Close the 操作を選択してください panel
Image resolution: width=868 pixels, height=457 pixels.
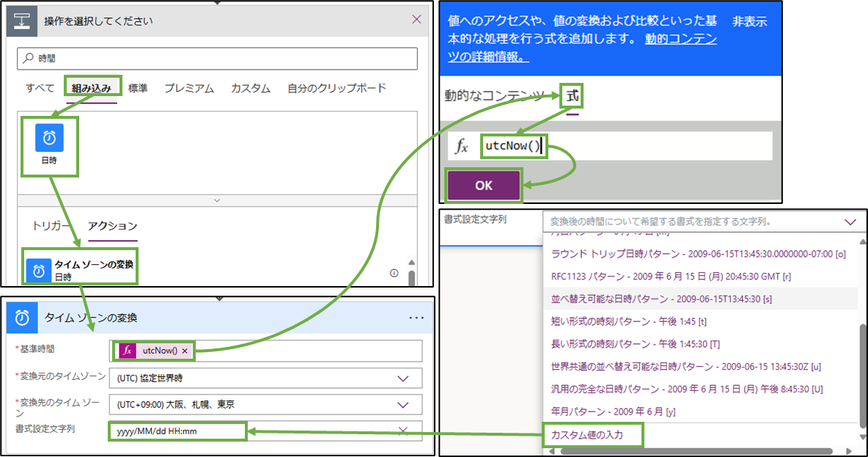pyautogui.click(x=417, y=20)
